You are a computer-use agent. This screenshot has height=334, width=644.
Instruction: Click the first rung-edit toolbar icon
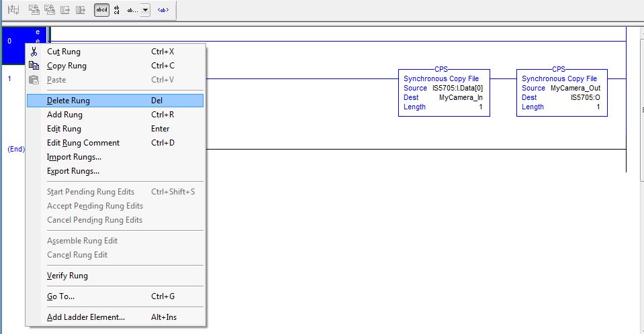click(13, 10)
